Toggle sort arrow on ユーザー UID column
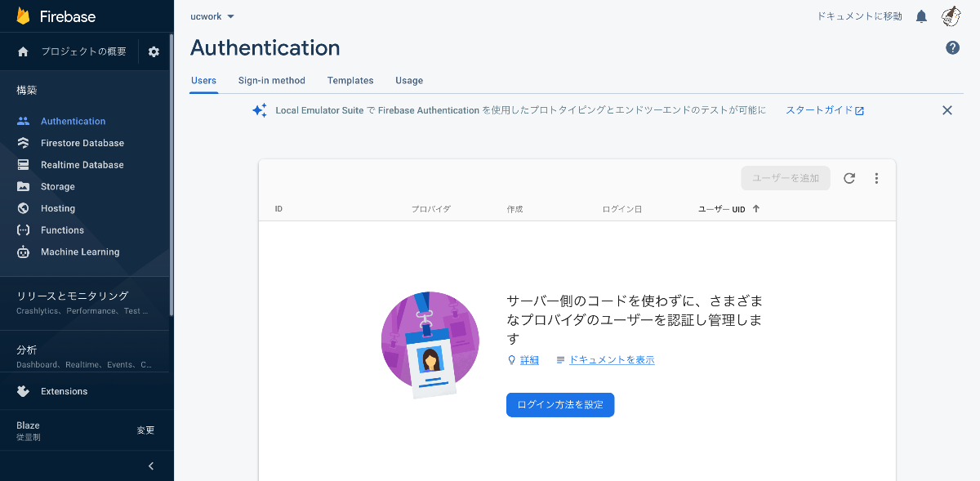 click(x=756, y=209)
